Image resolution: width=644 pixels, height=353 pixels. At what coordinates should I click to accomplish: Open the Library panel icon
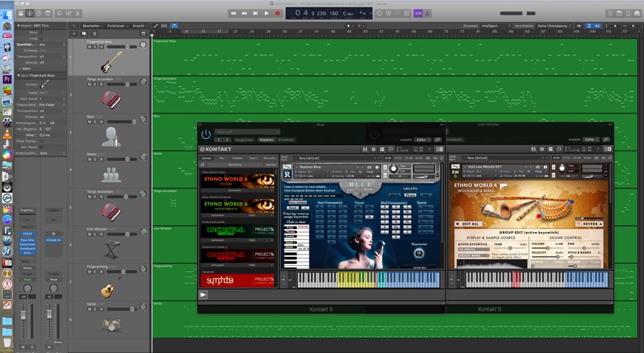click(x=21, y=13)
